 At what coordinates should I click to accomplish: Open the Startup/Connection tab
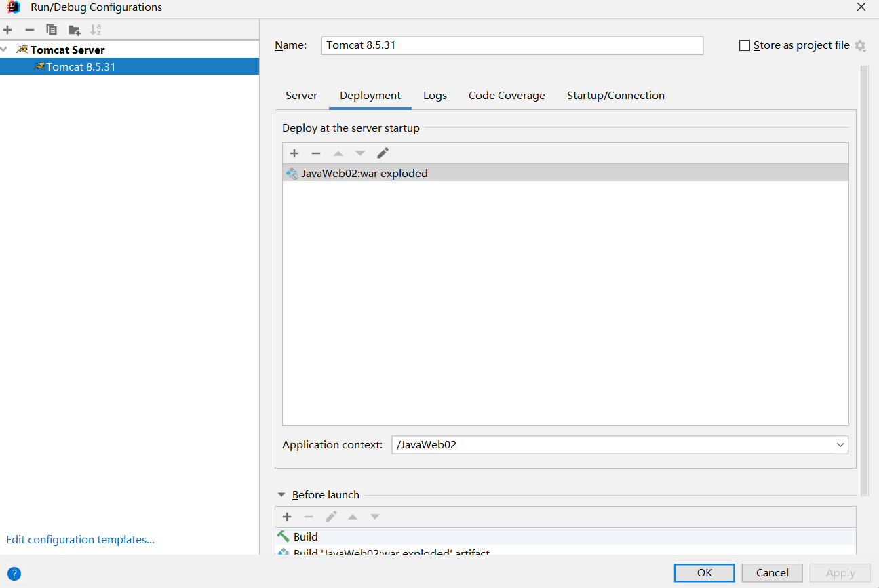tap(616, 96)
